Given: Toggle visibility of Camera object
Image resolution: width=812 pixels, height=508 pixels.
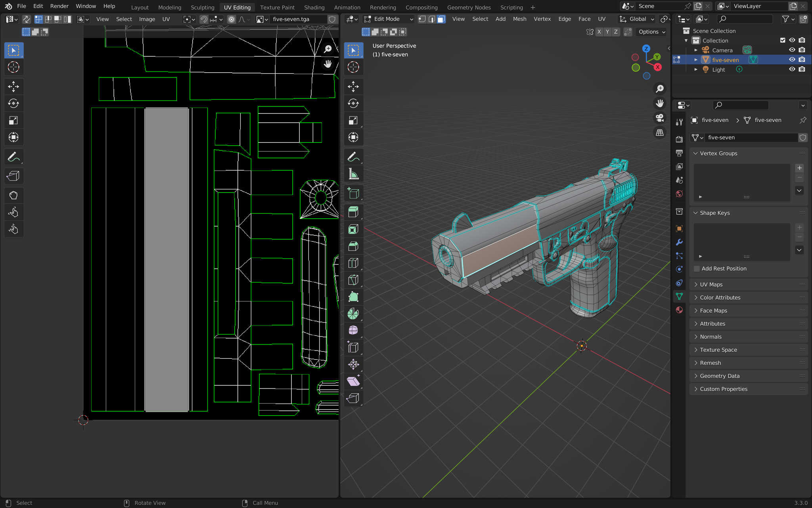Looking at the screenshot, I should click(x=791, y=50).
